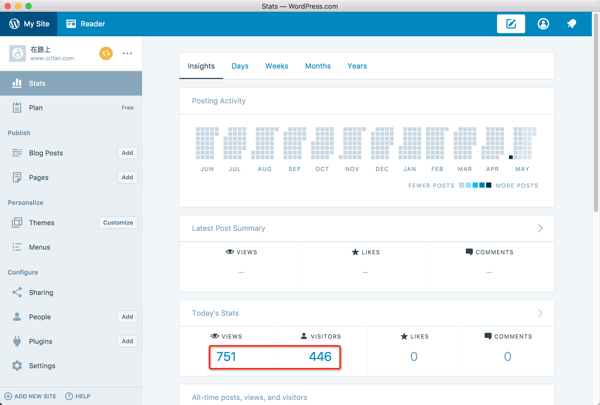
Task: Click today's views count 751
Action: tap(226, 356)
